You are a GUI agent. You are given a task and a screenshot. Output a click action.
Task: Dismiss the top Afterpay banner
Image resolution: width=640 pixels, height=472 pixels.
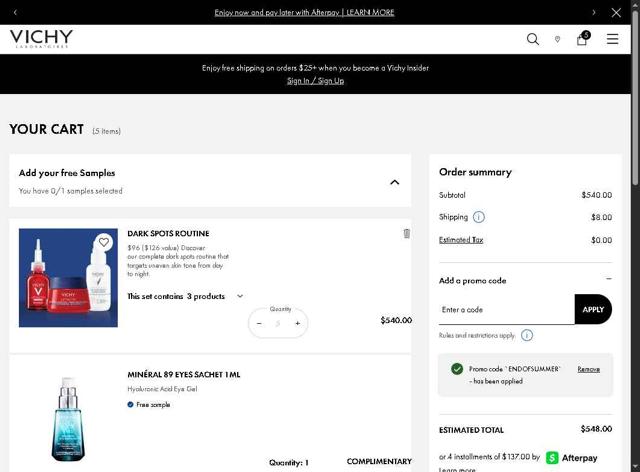point(616,12)
